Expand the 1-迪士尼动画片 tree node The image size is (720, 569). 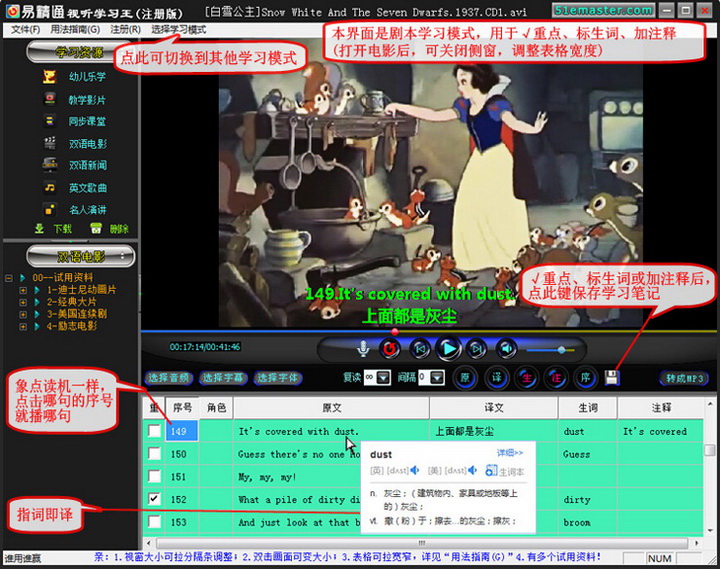[22, 290]
